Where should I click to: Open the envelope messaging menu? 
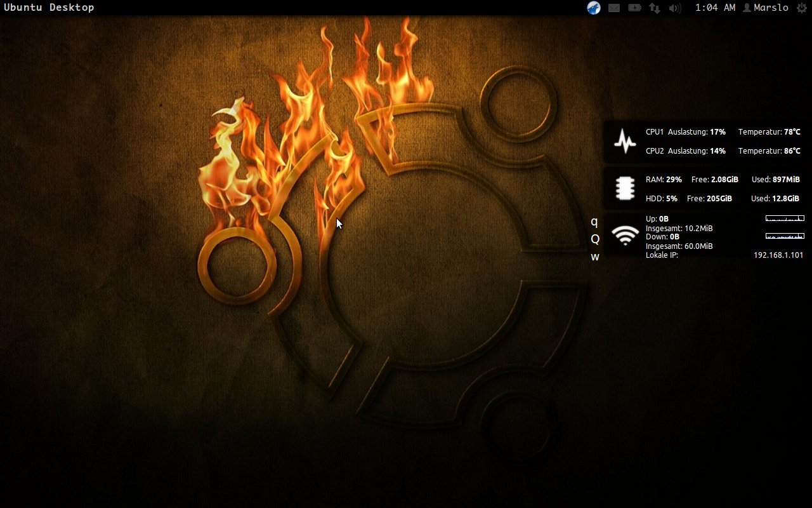614,8
